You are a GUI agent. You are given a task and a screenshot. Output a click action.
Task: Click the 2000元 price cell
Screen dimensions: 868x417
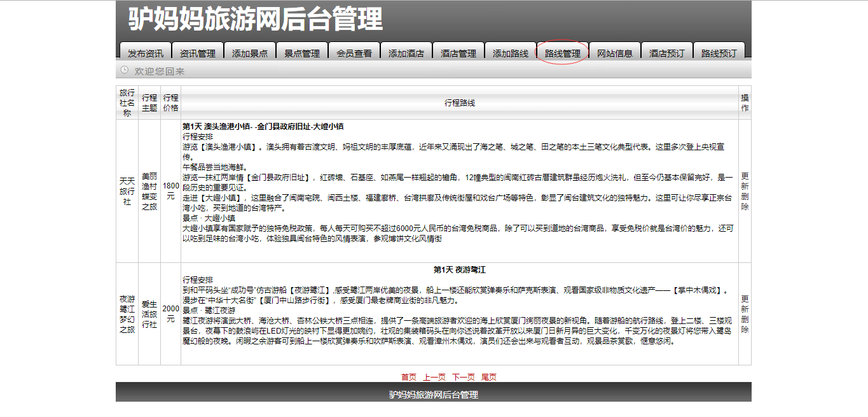point(170,314)
